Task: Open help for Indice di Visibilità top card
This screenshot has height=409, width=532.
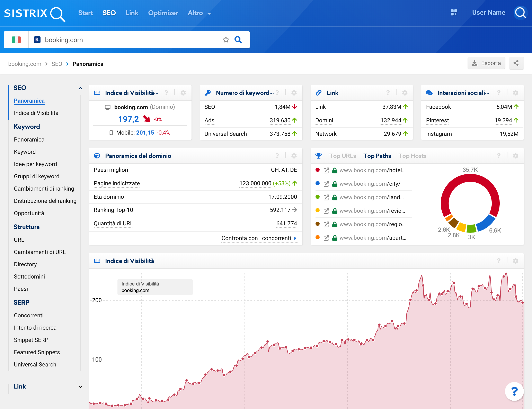Action: point(166,93)
